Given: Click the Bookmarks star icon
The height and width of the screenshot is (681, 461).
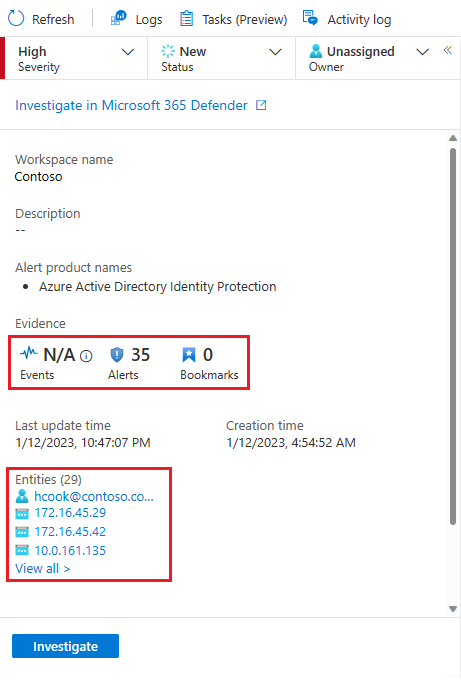Looking at the screenshot, I should [x=189, y=355].
